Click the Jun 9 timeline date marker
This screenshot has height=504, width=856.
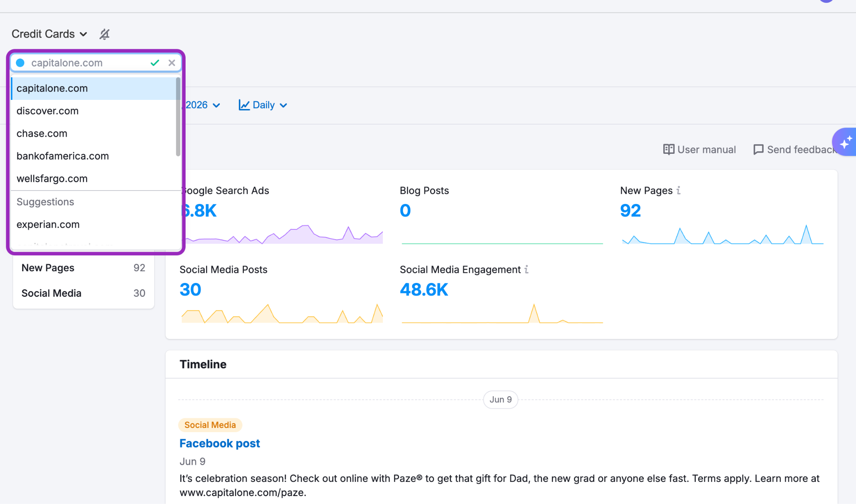click(501, 400)
